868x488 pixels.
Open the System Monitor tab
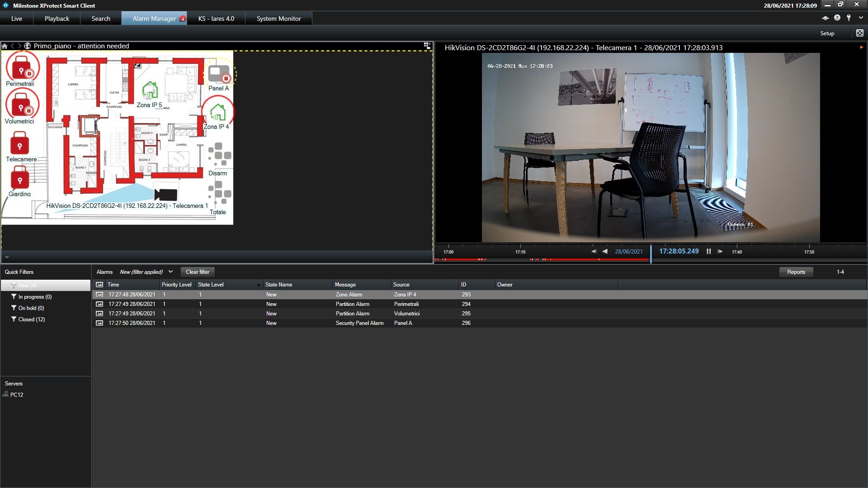pos(278,19)
